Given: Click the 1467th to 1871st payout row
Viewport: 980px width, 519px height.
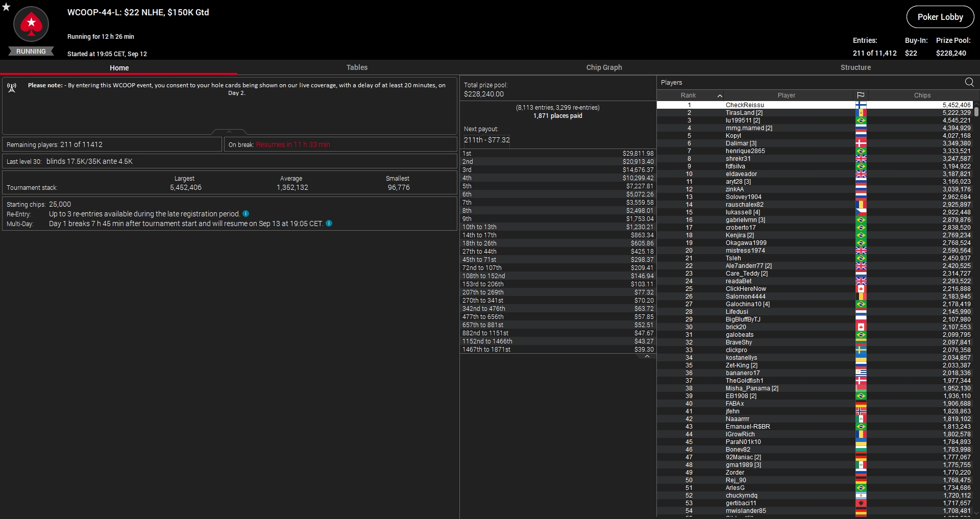Looking at the screenshot, I should click(x=558, y=350).
